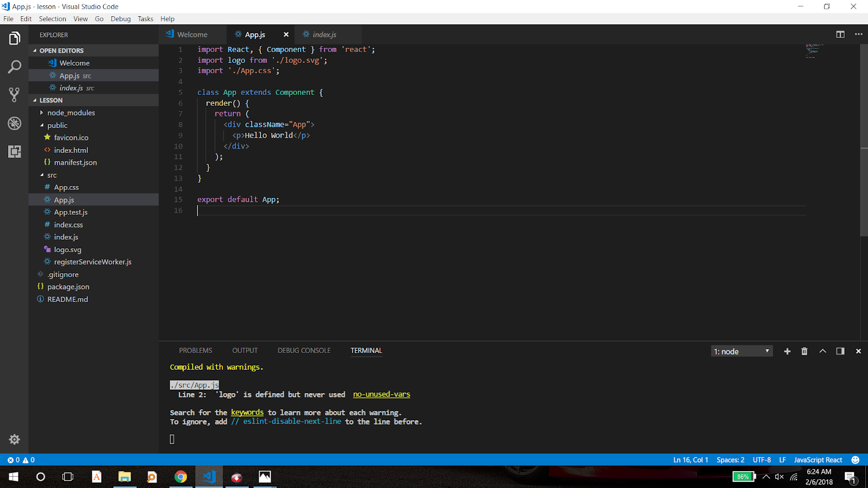Image resolution: width=868 pixels, height=488 pixels.
Task: Open the Debug view icon
Action: [x=14, y=124]
